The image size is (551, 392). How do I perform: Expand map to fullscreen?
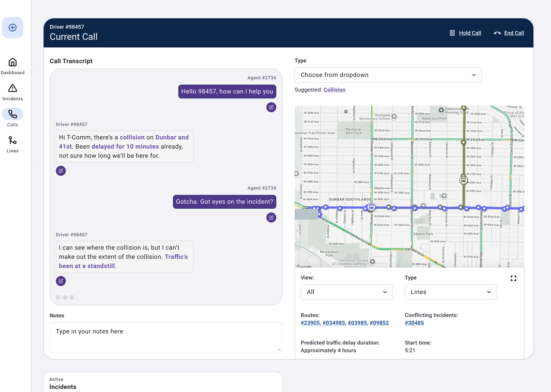(514, 278)
